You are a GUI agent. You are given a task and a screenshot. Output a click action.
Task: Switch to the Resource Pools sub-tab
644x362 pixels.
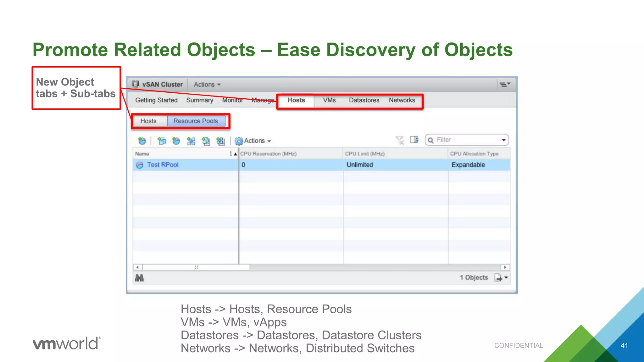pyautogui.click(x=196, y=121)
